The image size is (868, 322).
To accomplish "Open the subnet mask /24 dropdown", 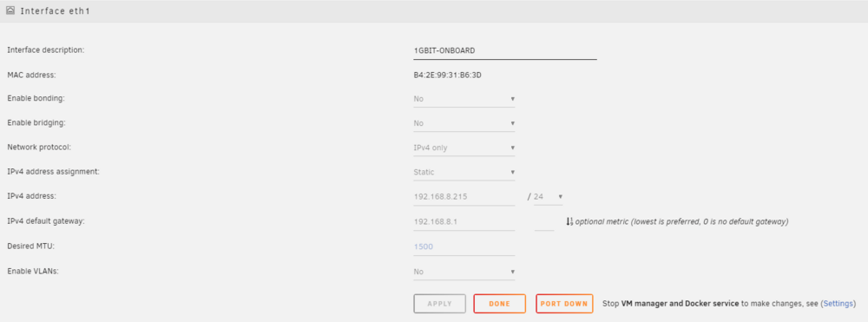I will 548,196.
